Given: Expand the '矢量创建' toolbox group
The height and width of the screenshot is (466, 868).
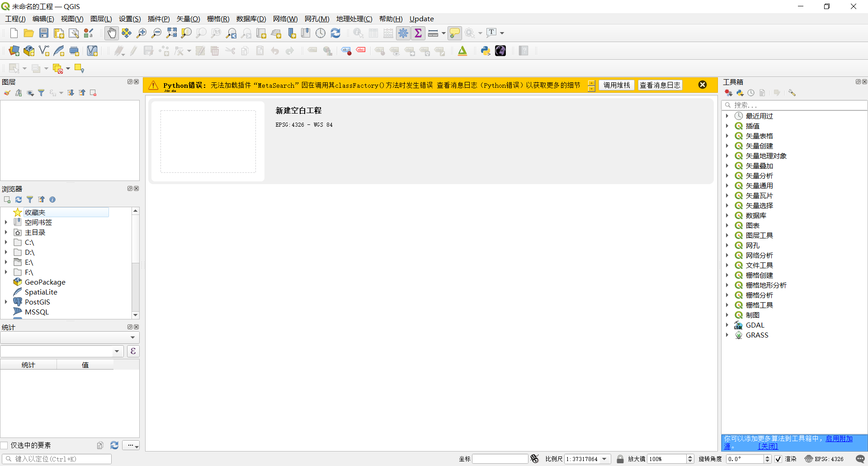Looking at the screenshot, I should click(x=727, y=146).
